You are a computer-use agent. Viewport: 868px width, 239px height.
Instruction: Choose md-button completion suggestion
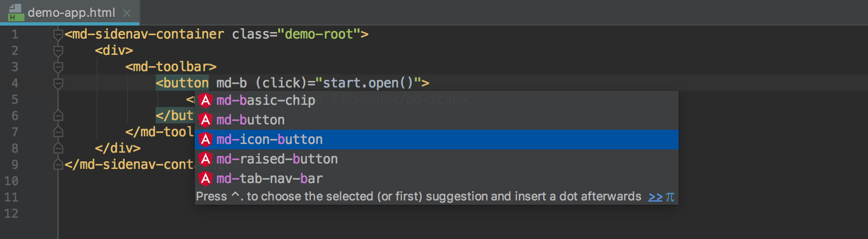(x=437, y=120)
